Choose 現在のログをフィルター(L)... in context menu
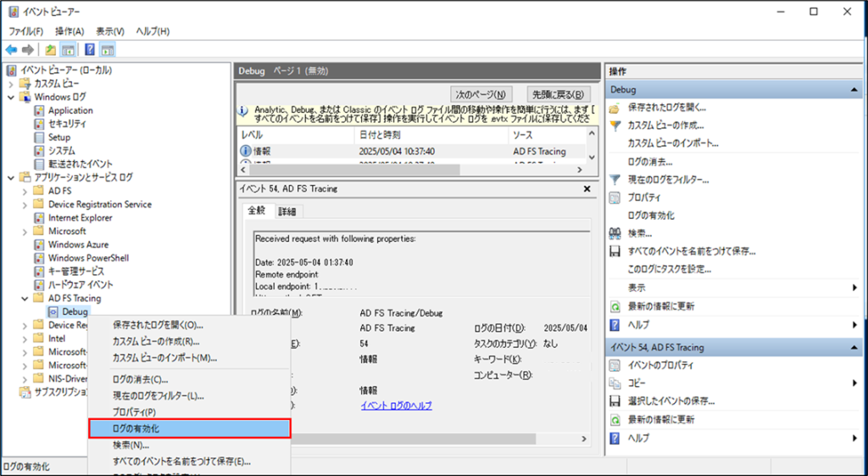The height and width of the screenshot is (476, 868). click(x=190, y=395)
